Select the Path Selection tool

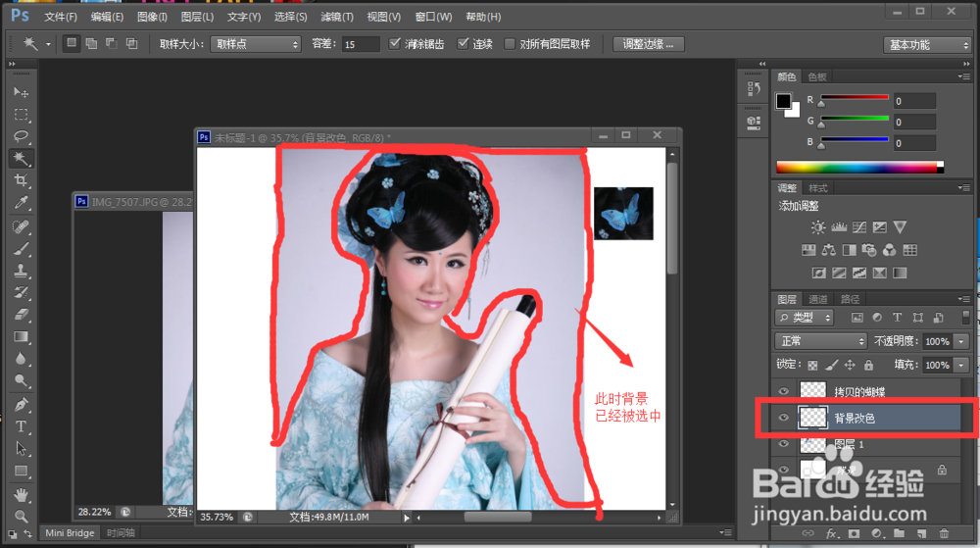21,449
